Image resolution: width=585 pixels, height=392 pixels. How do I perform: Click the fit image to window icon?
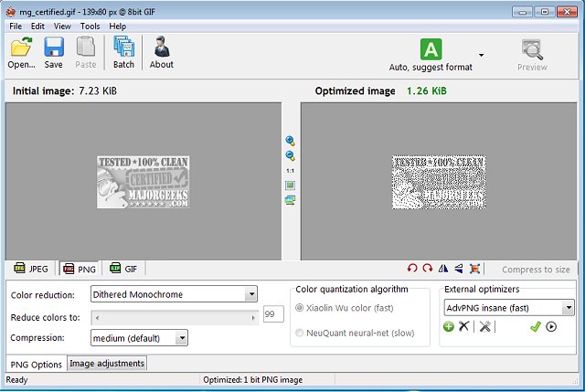click(291, 185)
